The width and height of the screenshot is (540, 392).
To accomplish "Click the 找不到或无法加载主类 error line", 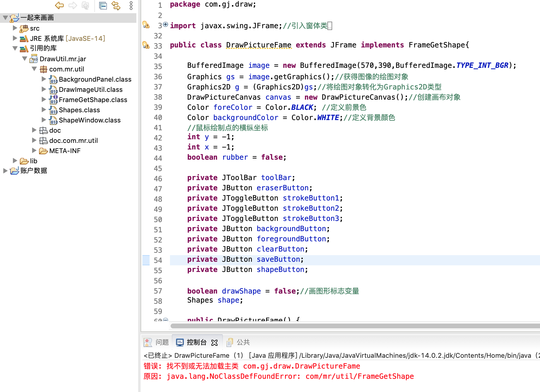I will point(252,366).
